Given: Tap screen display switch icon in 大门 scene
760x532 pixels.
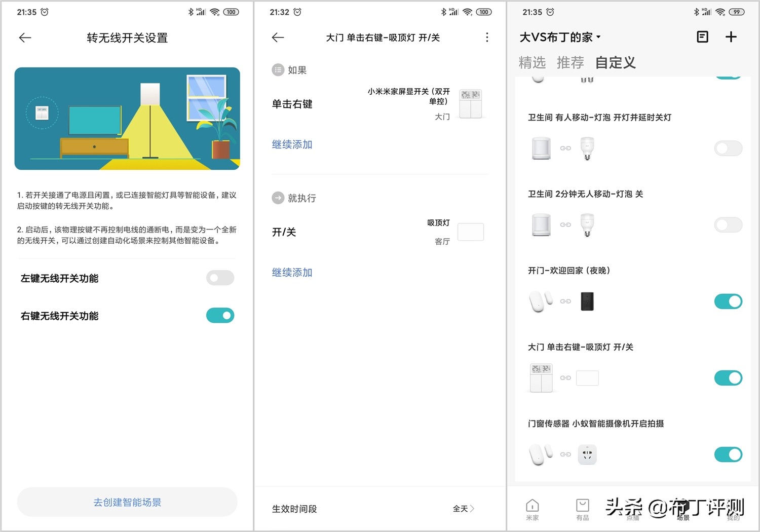Looking at the screenshot, I should (541, 377).
